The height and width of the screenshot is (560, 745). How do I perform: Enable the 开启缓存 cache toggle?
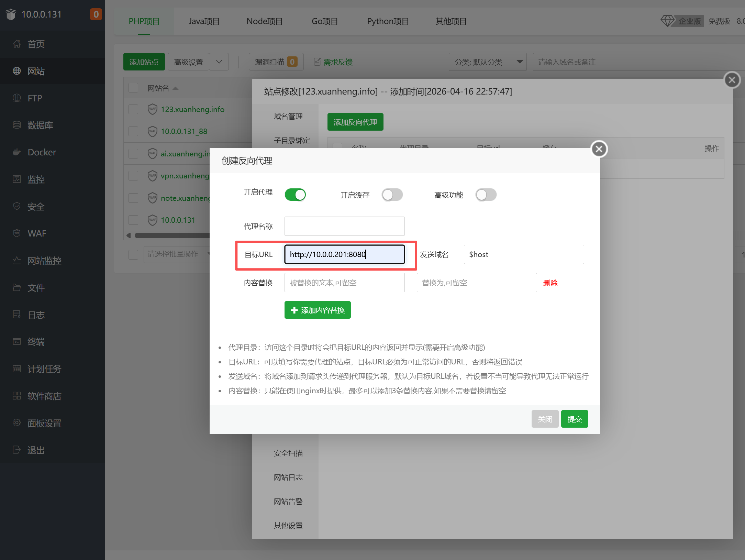392,195
